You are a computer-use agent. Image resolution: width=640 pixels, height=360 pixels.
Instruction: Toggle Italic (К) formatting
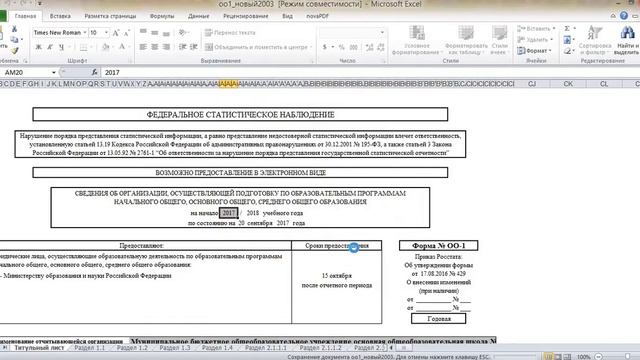click(x=50, y=47)
